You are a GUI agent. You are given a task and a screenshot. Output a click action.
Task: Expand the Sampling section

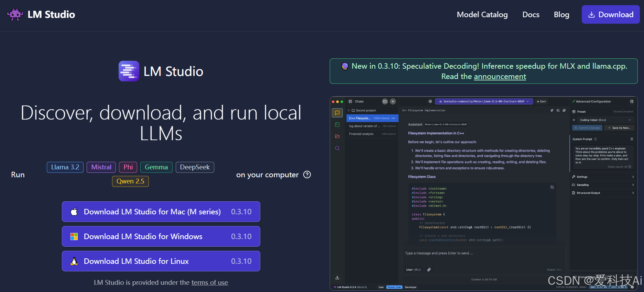[x=603, y=185]
